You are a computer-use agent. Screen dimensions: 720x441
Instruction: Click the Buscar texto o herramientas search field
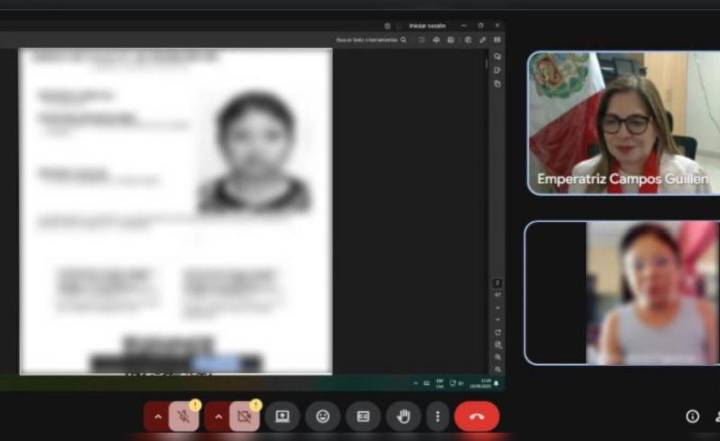[x=371, y=40]
